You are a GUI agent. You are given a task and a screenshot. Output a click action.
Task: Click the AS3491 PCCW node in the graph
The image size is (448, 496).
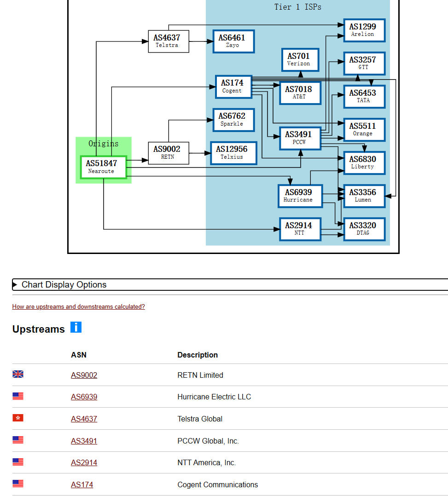300,138
